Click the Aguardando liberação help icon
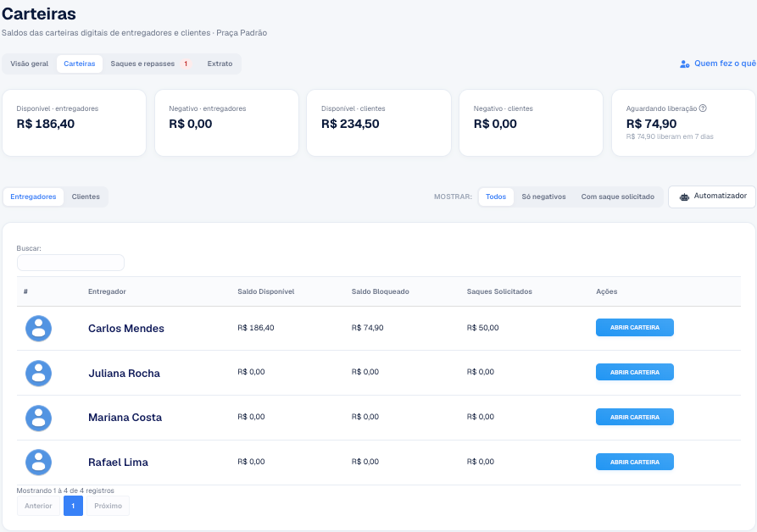 click(x=703, y=108)
